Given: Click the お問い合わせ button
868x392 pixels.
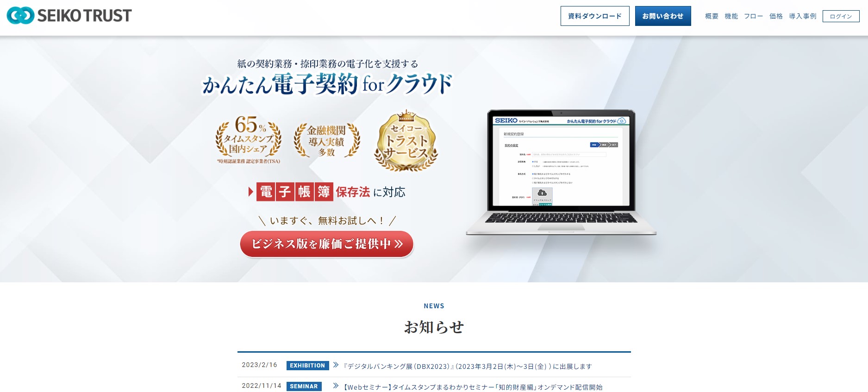Looking at the screenshot, I should tap(663, 16).
